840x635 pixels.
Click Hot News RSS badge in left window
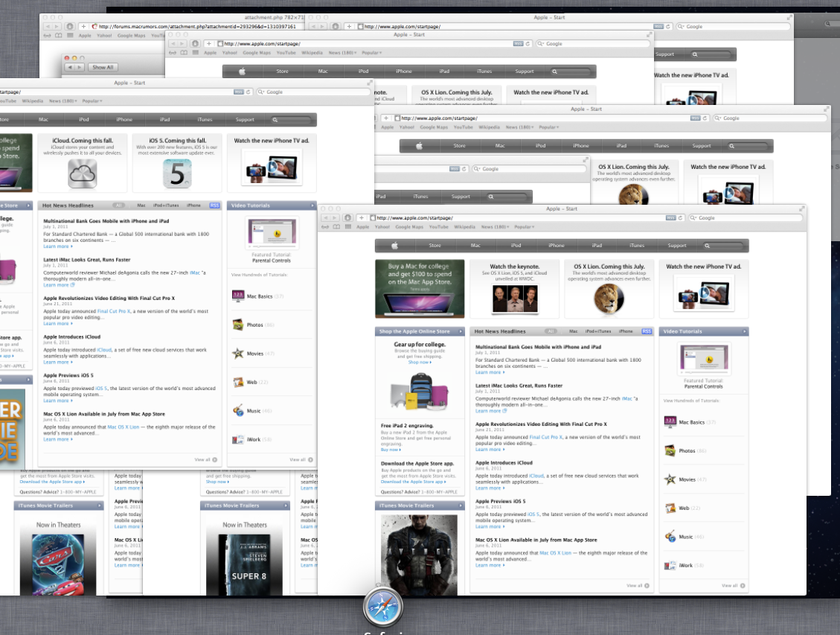[214, 205]
